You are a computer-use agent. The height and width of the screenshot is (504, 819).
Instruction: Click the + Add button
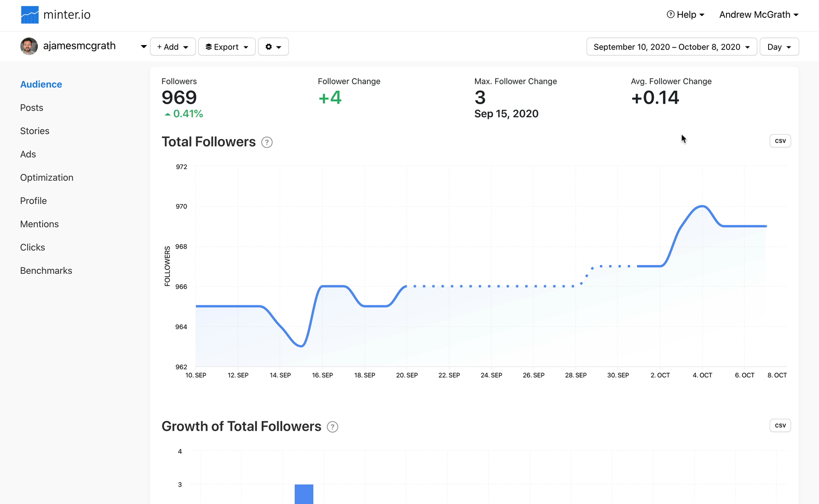[x=173, y=47]
